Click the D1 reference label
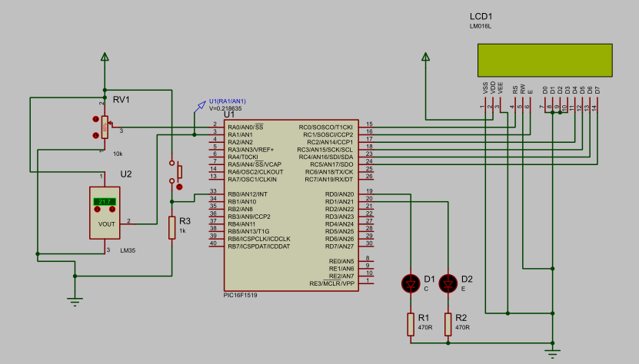The width and height of the screenshot is (639, 364). tap(430, 280)
